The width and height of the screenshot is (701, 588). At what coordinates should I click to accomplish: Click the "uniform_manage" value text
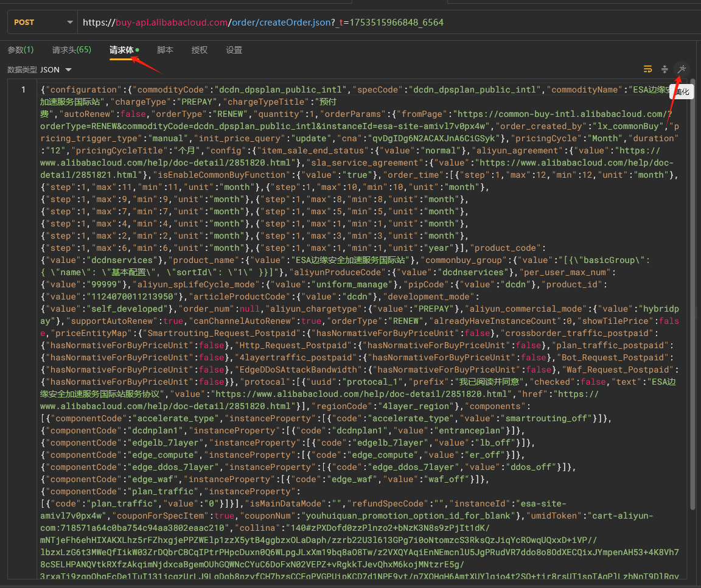352,284
